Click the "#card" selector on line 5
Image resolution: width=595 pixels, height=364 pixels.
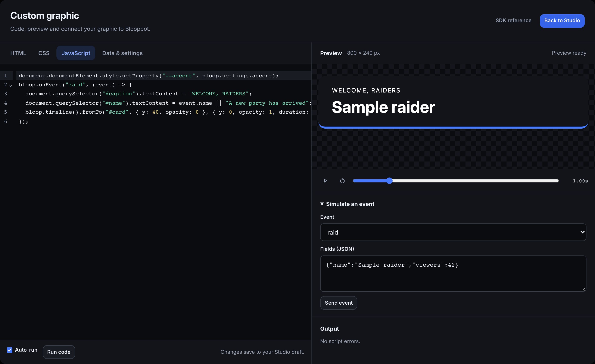point(117,112)
